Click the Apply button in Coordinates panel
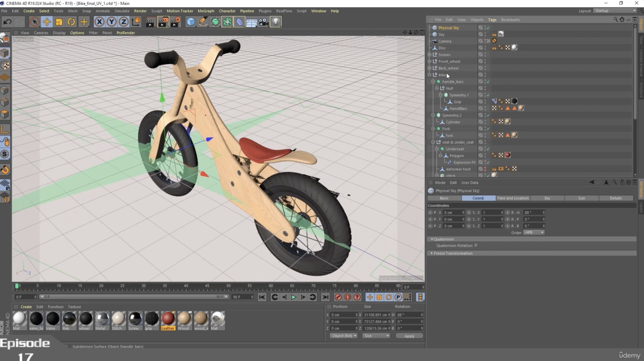The width and height of the screenshot is (644, 361). [409, 336]
